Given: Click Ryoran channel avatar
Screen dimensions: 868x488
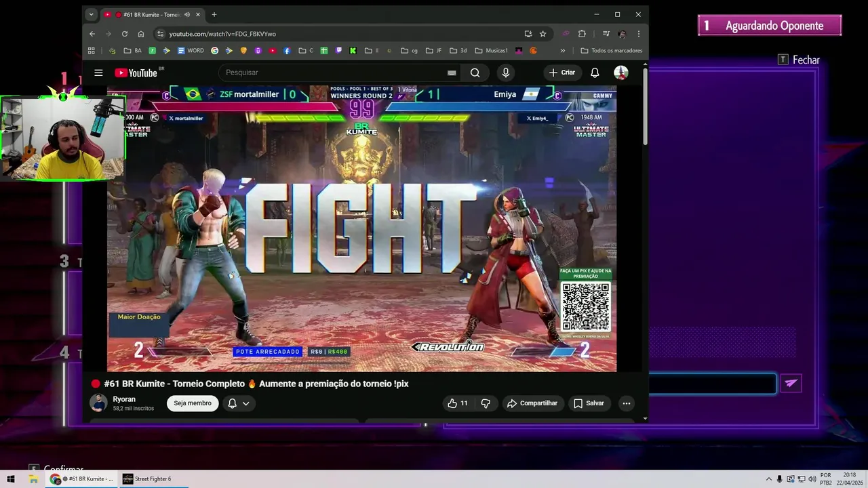Looking at the screenshot, I should pos(98,403).
